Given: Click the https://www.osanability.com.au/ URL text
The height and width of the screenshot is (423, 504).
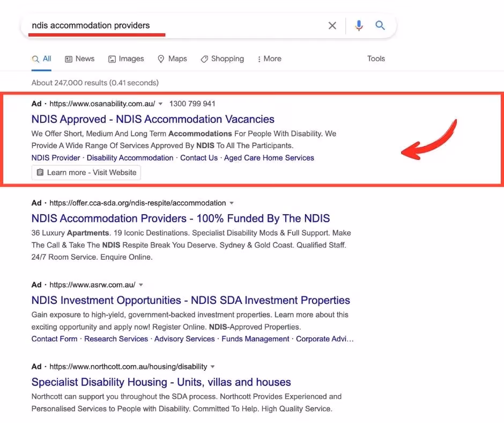Looking at the screenshot, I should (x=102, y=104).
